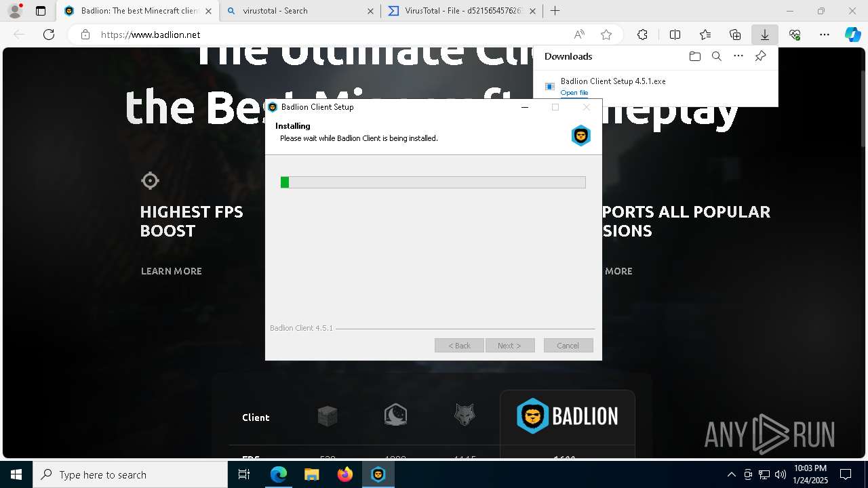Open Microsoft Edge from taskbar
The image size is (868, 488).
279,474
